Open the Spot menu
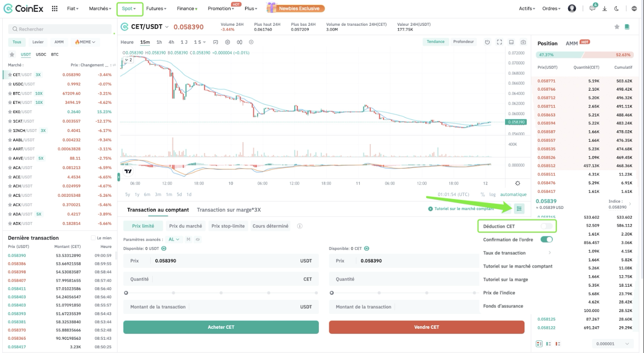The height and width of the screenshot is (353, 644). (129, 8)
